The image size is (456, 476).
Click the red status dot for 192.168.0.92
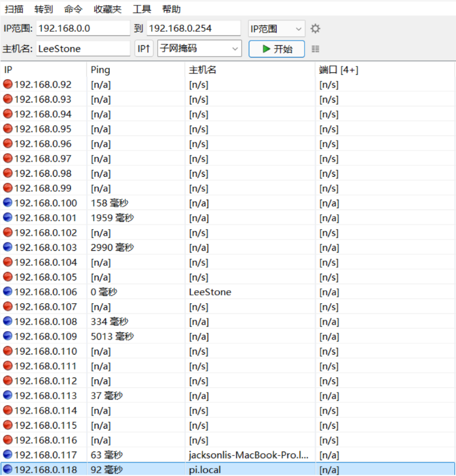8,84
